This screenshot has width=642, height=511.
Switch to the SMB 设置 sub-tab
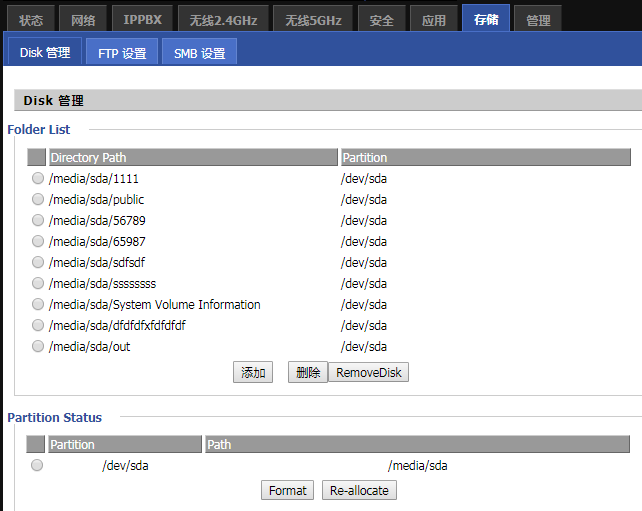point(199,53)
